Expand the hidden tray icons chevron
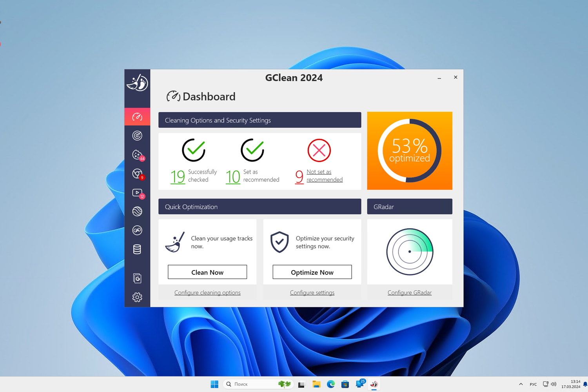588x392 pixels. coord(521,384)
